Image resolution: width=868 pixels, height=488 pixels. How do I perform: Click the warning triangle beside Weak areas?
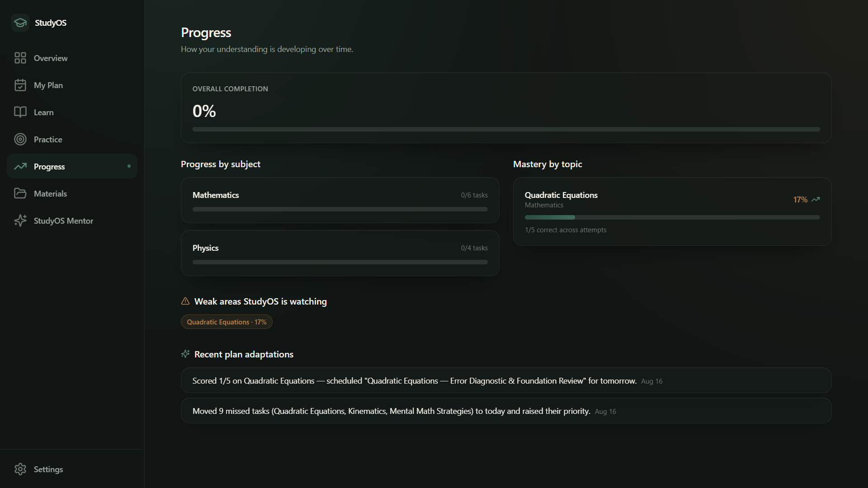pos(185,301)
